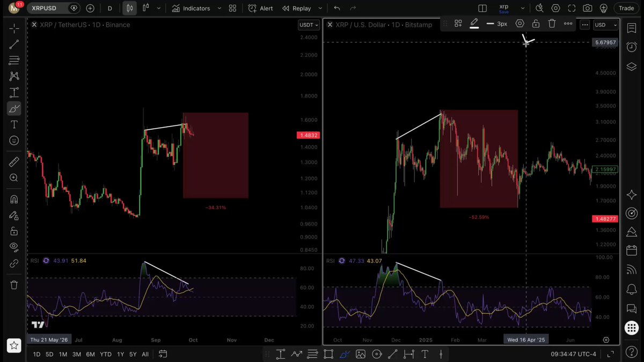Toggle the drawing lock in floating toolbar
This screenshot has width=644, height=362.
(x=536, y=24)
